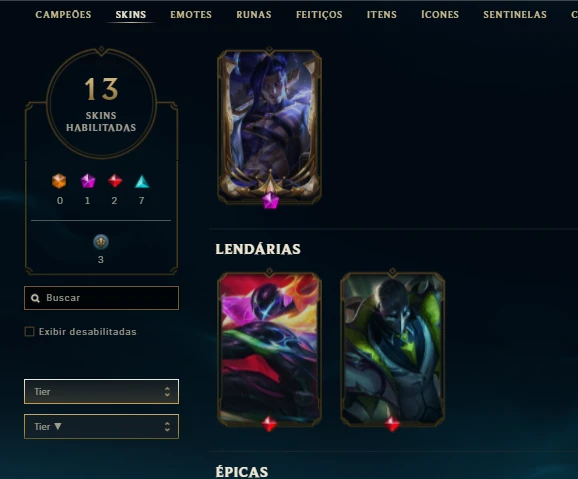Click the red Legendary tier gem icon
Viewport: 578px width, 479px height.
coord(115,181)
